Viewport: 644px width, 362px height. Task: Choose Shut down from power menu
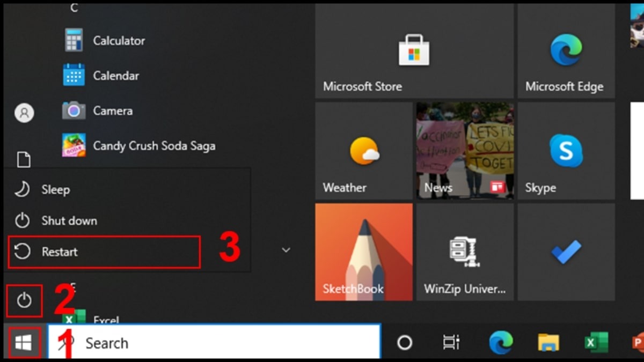(127, 220)
